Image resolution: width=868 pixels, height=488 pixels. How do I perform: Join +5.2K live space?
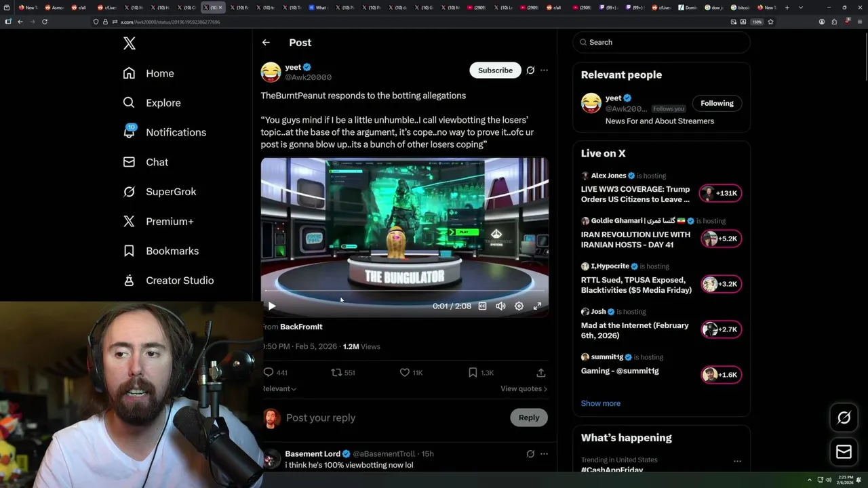click(x=721, y=239)
